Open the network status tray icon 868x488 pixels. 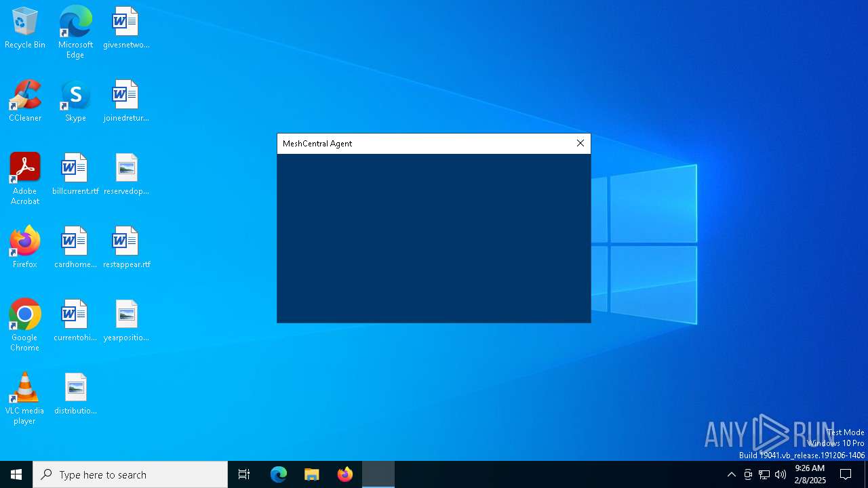pos(764,474)
